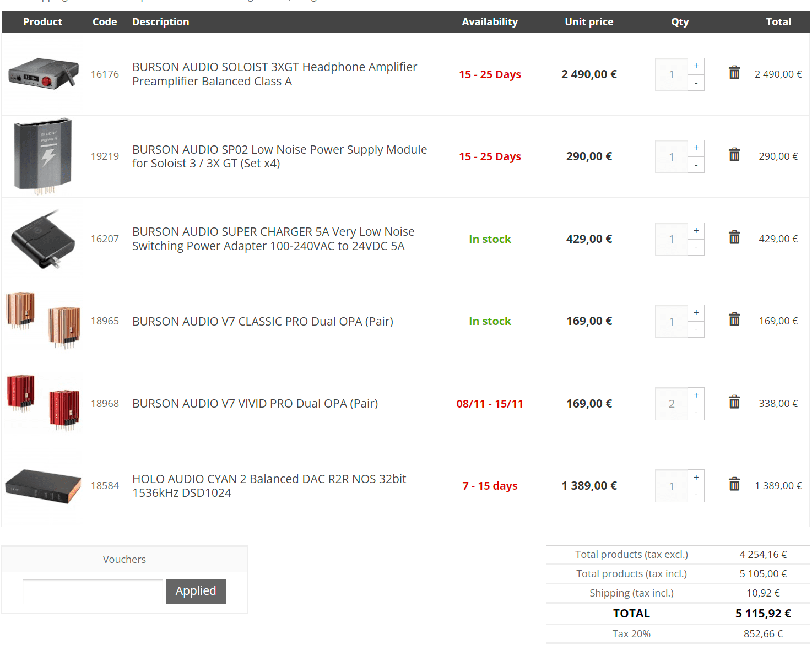Increase quantity of SOLOIST 3XGT amplifier
The height and width of the screenshot is (645, 812).
pyautogui.click(x=696, y=66)
